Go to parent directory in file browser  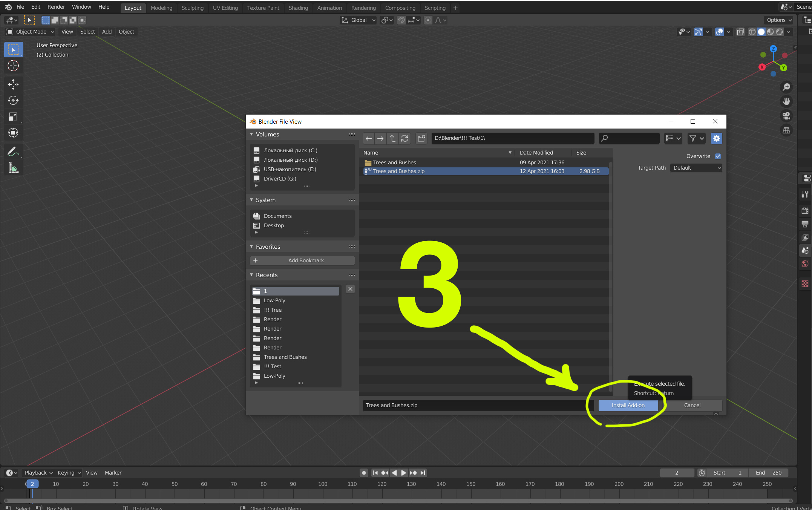392,138
